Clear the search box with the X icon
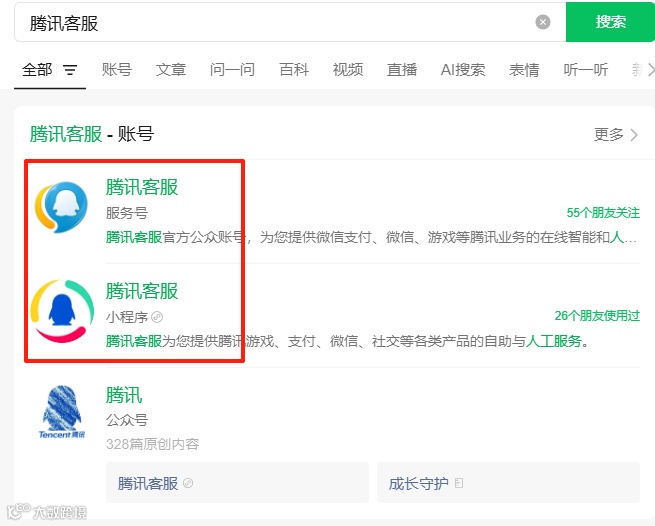The image size is (655, 526). click(x=543, y=22)
